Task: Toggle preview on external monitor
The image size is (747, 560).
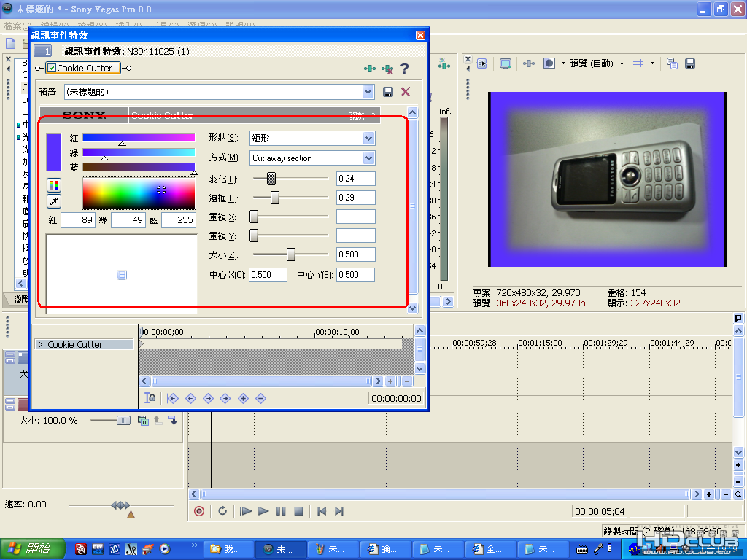Action: (505, 63)
